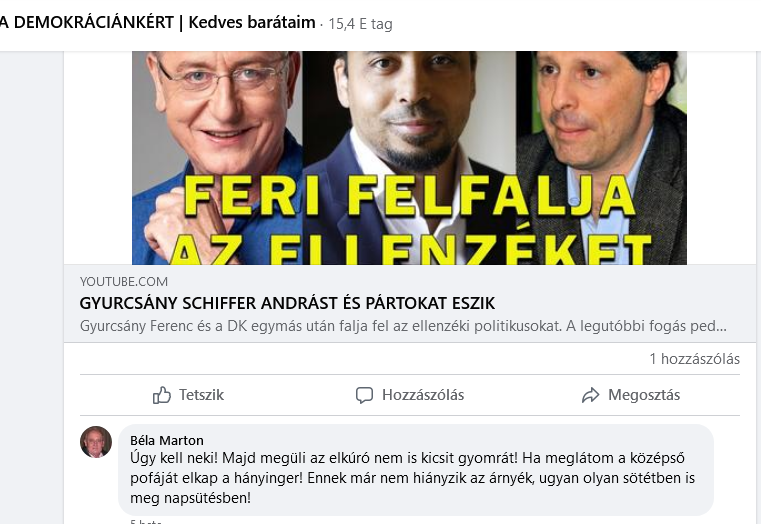Viewport: 761px width, 524px height.
Task: Open Béla Marton commenter name
Action: pos(166,441)
